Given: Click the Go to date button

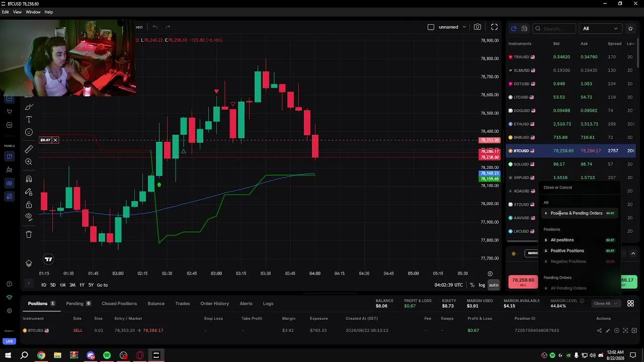Looking at the screenshot, I should click(x=102, y=285).
